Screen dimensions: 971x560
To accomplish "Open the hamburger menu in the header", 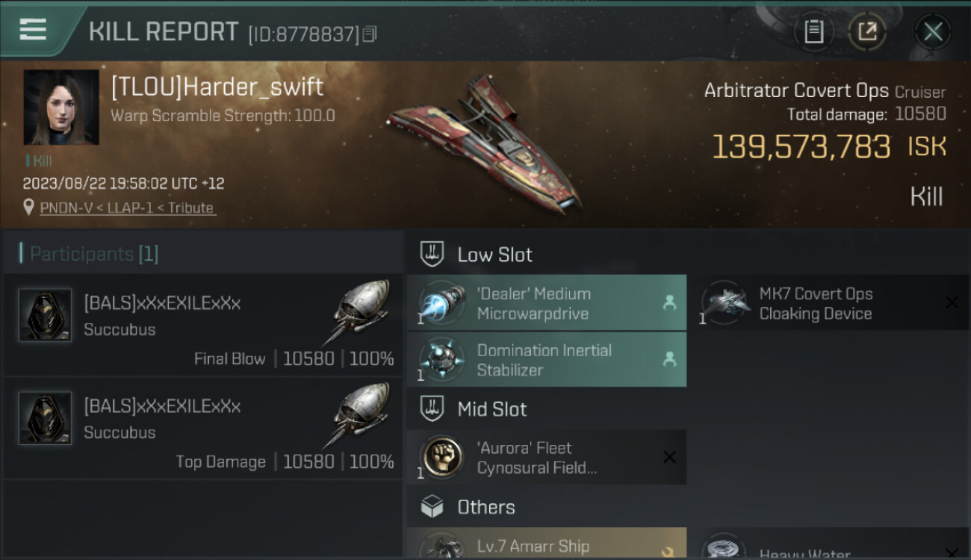I will tap(33, 30).
